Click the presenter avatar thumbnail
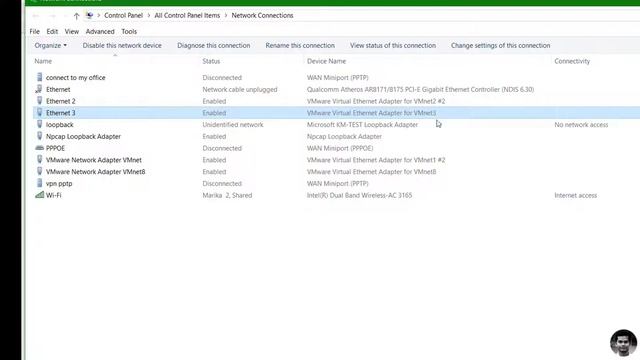Viewport: 640px width, 360px height. tap(623, 343)
